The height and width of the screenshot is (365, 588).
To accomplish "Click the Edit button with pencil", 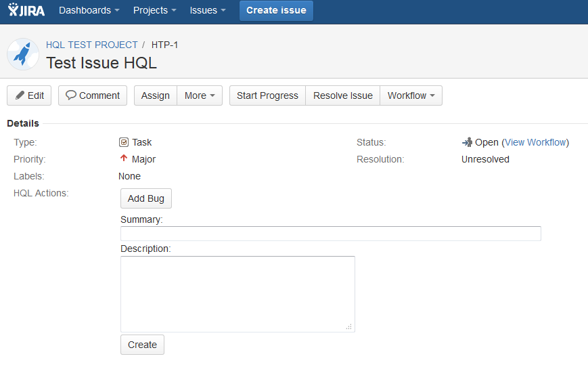I will pos(29,95).
